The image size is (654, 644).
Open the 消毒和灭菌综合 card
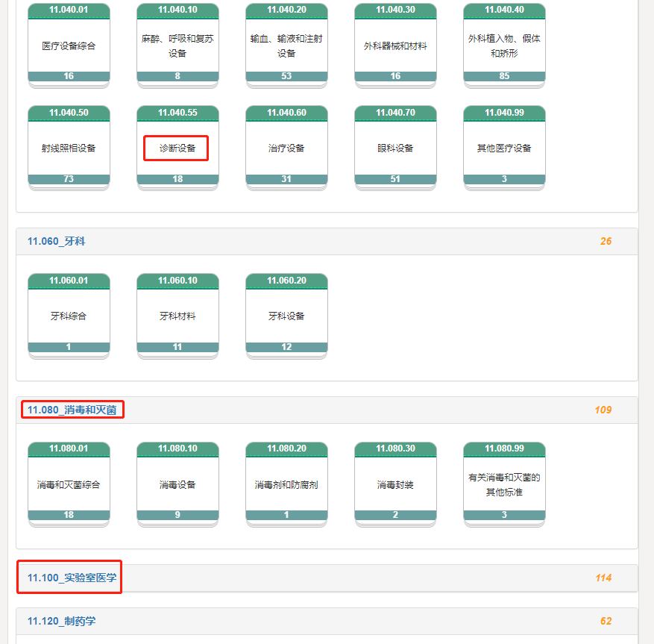(69, 485)
